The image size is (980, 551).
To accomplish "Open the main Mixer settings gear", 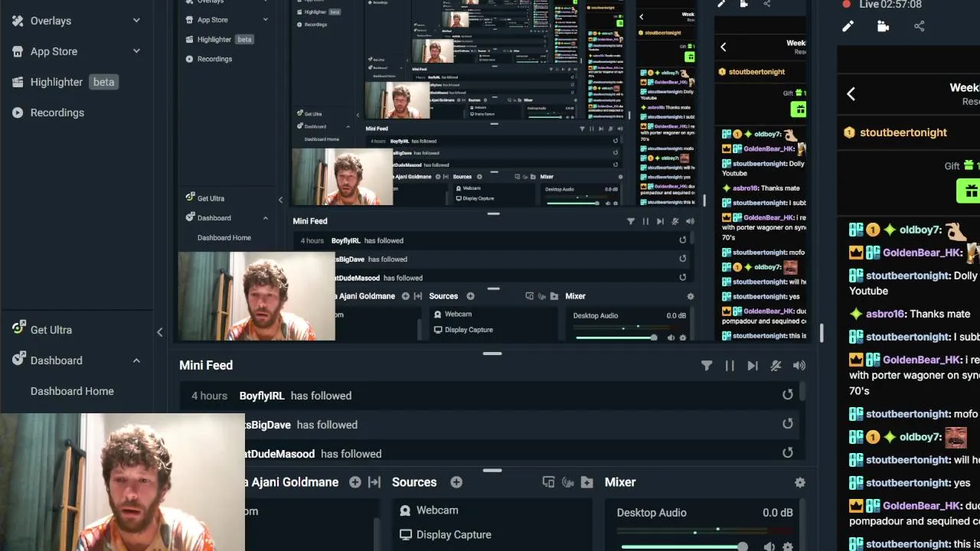I will (x=800, y=482).
